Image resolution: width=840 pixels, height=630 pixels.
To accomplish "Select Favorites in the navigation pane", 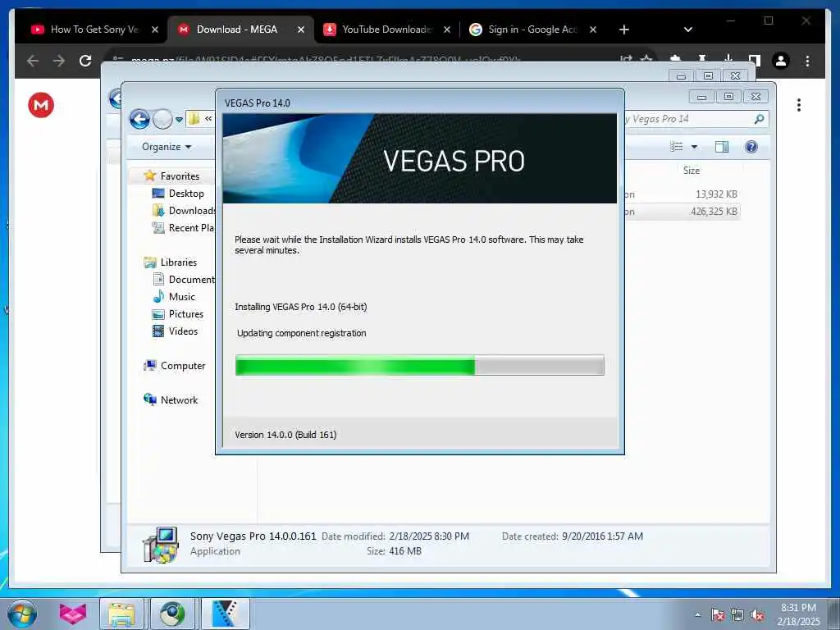I will pos(180,176).
